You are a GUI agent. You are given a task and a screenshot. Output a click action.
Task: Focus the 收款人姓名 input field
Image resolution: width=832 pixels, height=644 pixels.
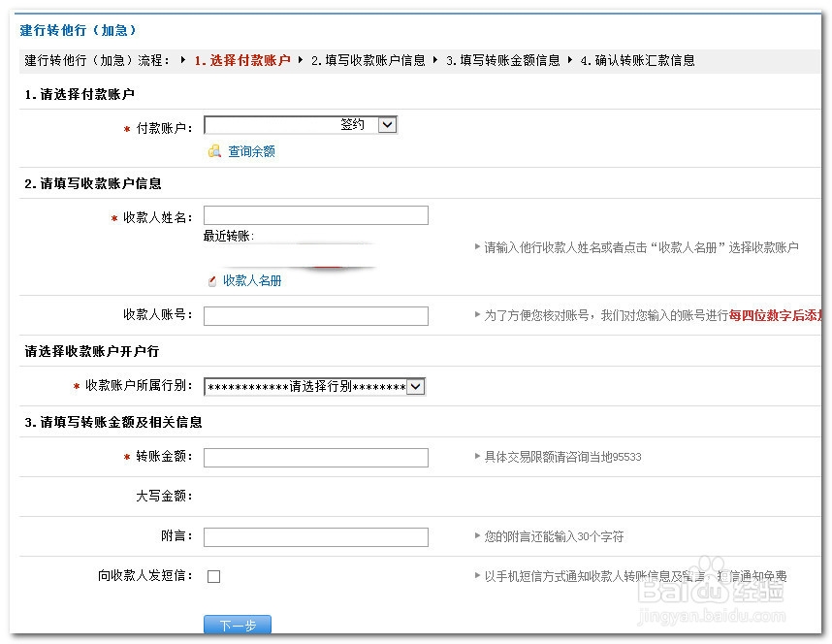(x=316, y=215)
